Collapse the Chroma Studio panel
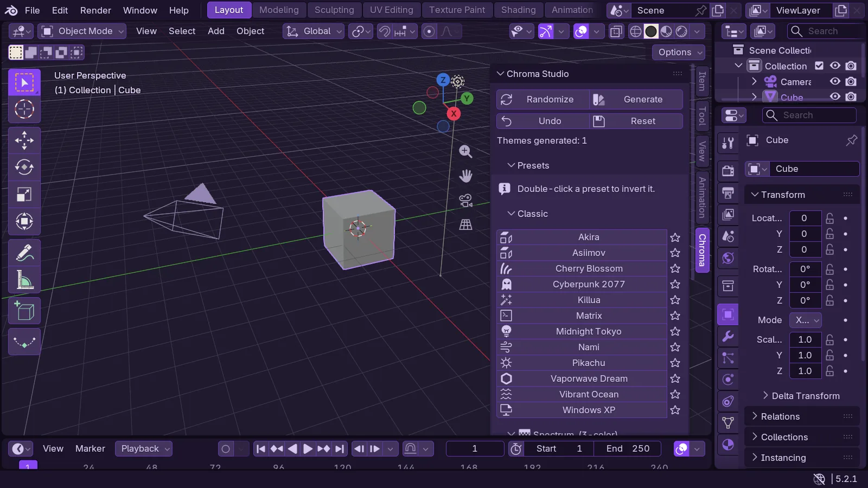Viewport: 868px width, 488px height. tap(501, 74)
